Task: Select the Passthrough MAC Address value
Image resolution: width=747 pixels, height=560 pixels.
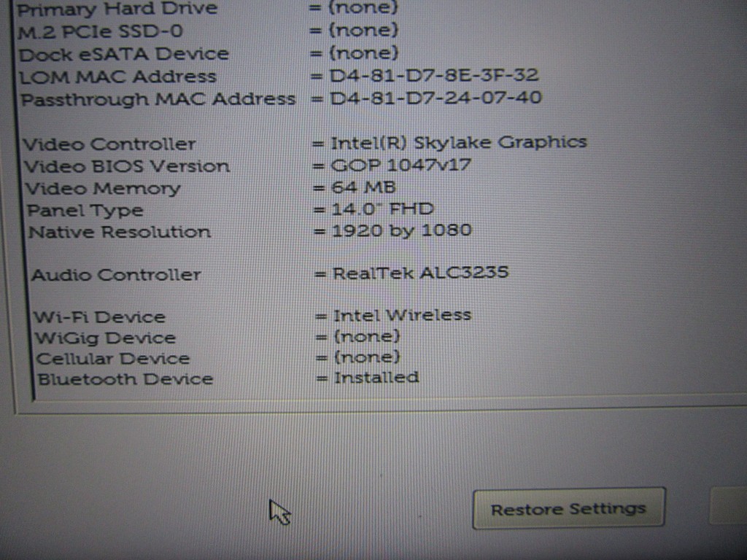Action: (436, 98)
